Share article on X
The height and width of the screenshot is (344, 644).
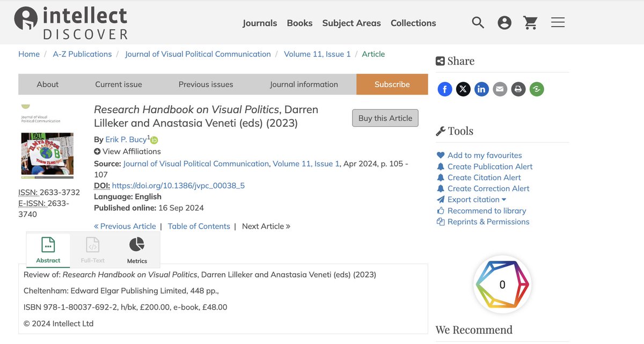[463, 89]
